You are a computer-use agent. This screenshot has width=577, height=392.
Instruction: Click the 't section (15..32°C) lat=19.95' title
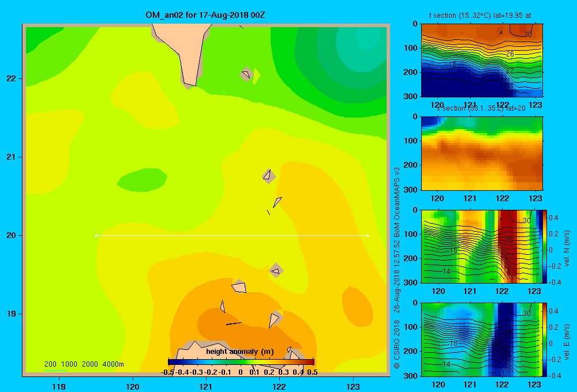point(480,16)
